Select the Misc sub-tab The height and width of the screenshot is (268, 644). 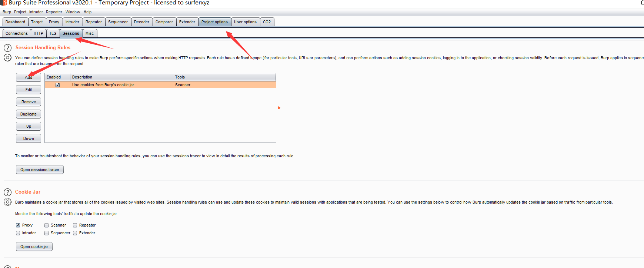90,33
